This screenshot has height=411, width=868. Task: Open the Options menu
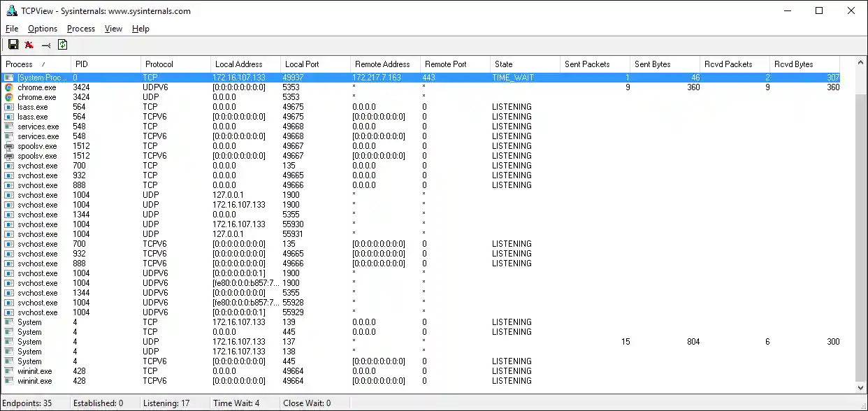(x=42, y=29)
